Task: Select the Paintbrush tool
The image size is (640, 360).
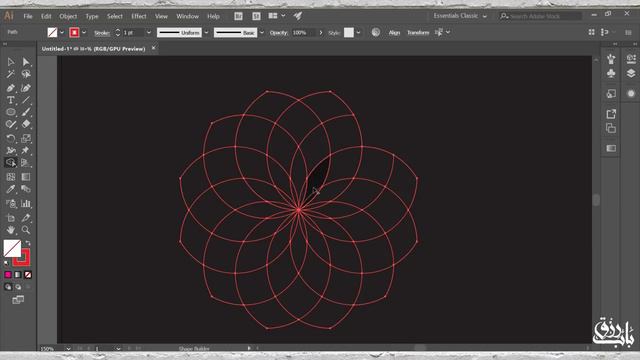Action: pos(26,112)
